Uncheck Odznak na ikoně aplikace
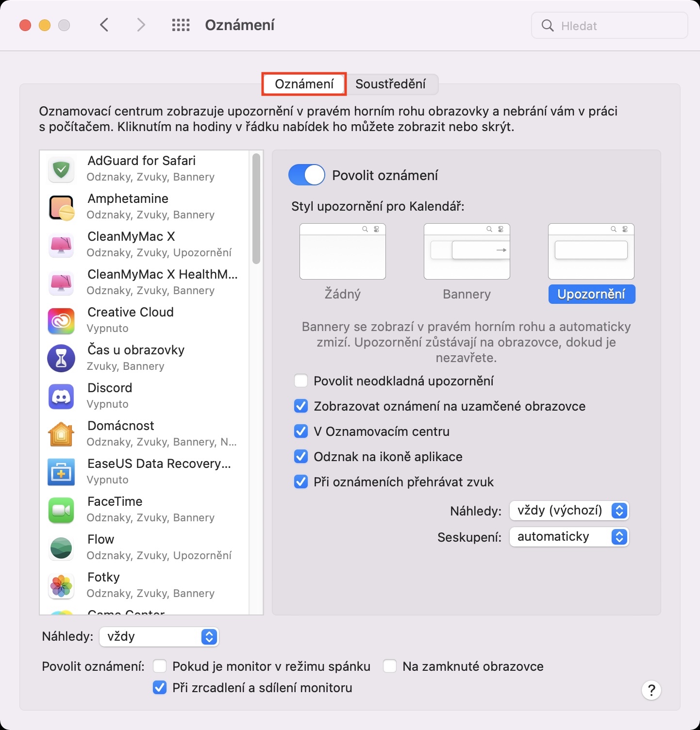 click(x=301, y=456)
